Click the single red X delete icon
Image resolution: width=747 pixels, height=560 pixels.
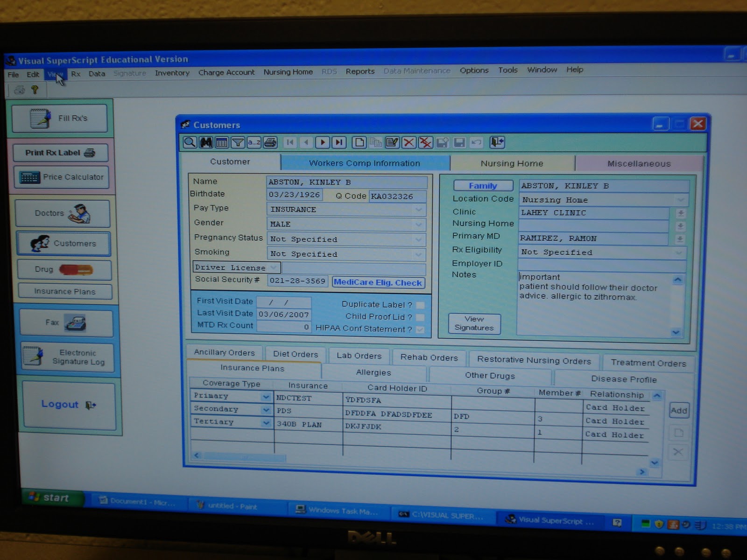point(409,142)
